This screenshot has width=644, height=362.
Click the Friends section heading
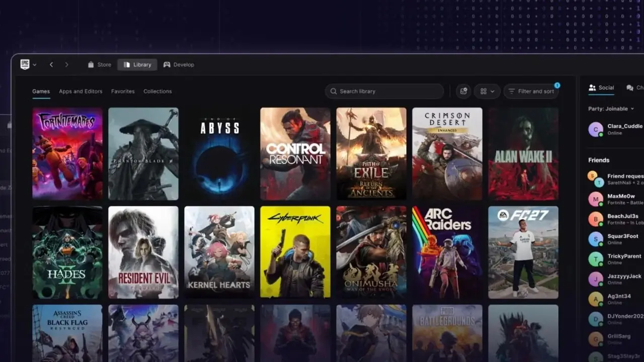click(x=599, y=160)
